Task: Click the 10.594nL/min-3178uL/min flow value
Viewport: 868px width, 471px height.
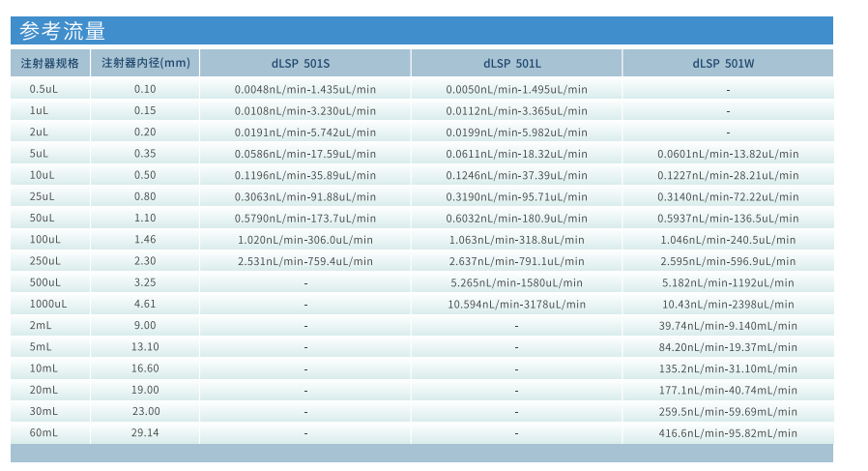Action: pos(516,304)
